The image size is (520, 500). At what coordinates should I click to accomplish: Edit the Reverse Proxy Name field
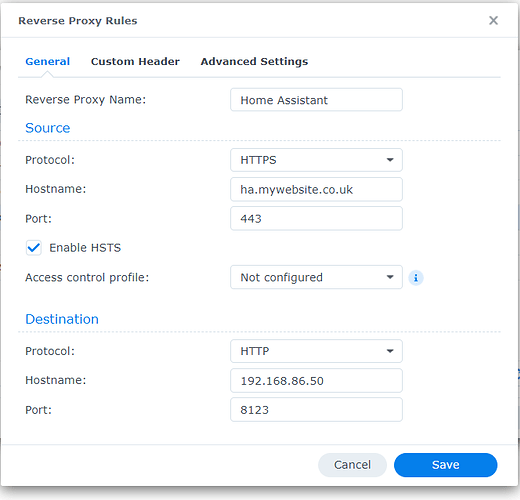pyautogui.click(x=316, y=100)
